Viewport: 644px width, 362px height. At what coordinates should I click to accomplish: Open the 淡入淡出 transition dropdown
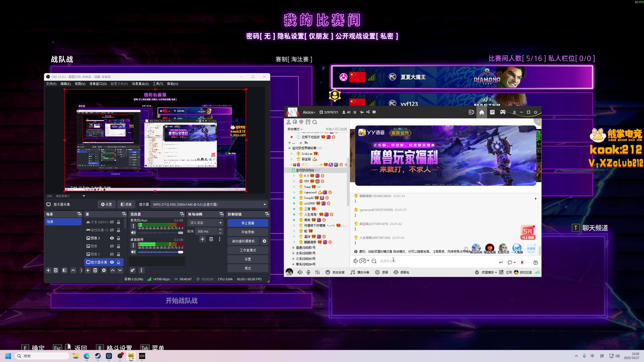tap(220, 223)
